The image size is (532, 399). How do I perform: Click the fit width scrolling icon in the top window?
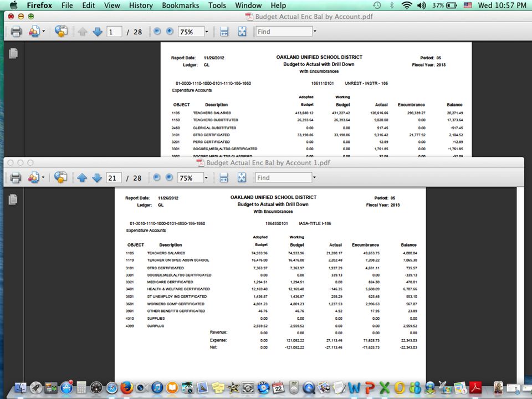[x=224, y=32]
